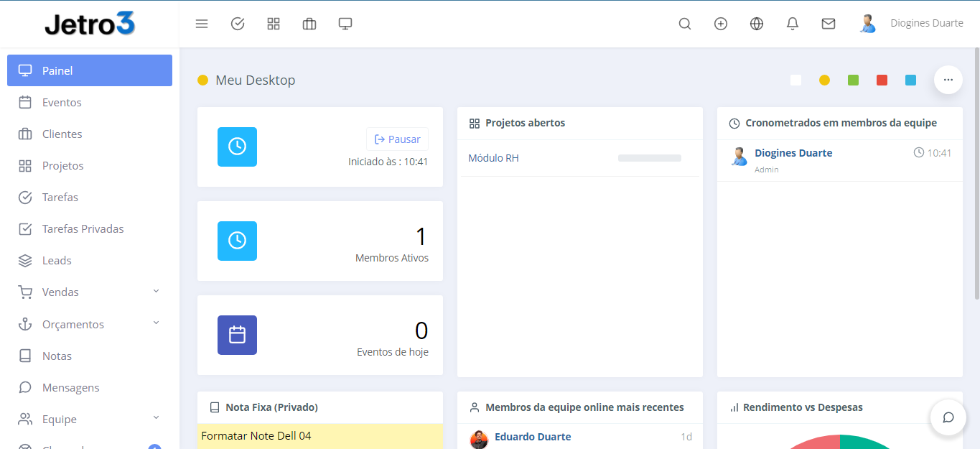Image resolution: width=980 pixels, height=449 pixels.
Task: Click the hamburger menu icon
Action: 202,24
